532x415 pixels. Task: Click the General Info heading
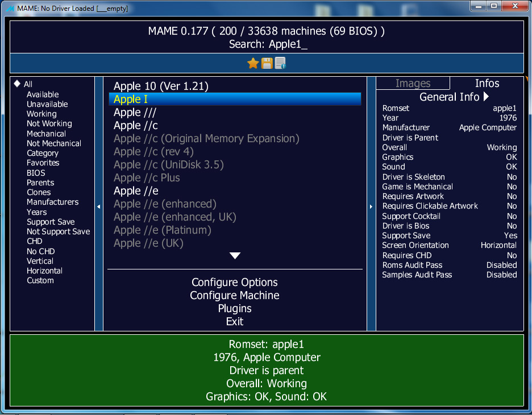[x=449, y=97]
